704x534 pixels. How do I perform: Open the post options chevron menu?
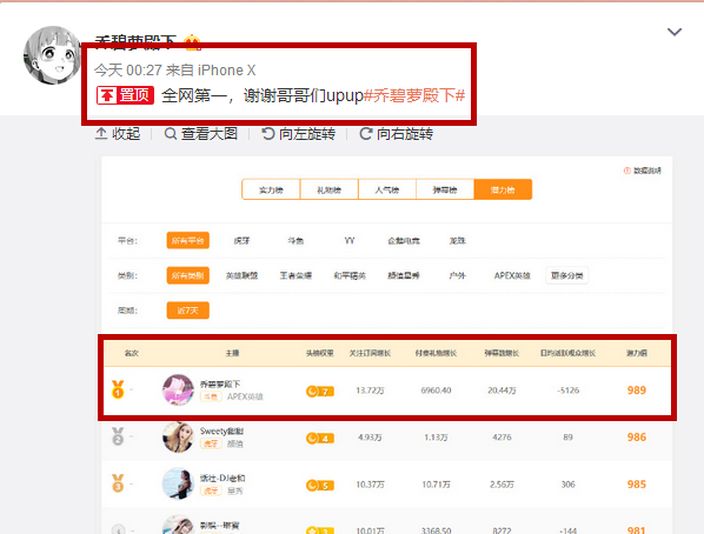(674, 32)
